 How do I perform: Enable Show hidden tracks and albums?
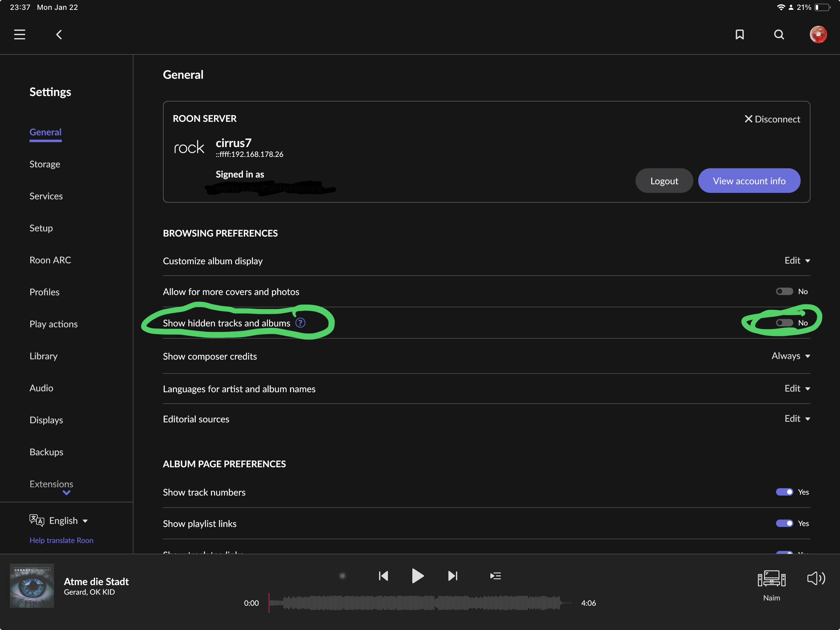784,323
